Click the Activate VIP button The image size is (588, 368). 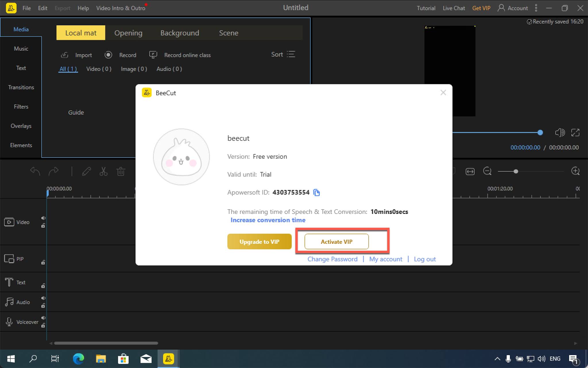pyautogui.click(x=336, y=241)
